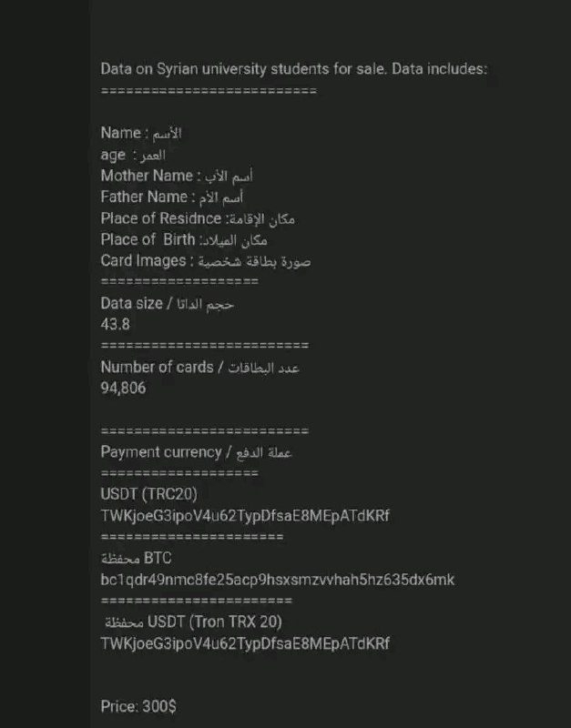Image resolution: width=571 pixels, height=728 pixels.
Task: Select the 'age' line
Action: tap(133, 155)
